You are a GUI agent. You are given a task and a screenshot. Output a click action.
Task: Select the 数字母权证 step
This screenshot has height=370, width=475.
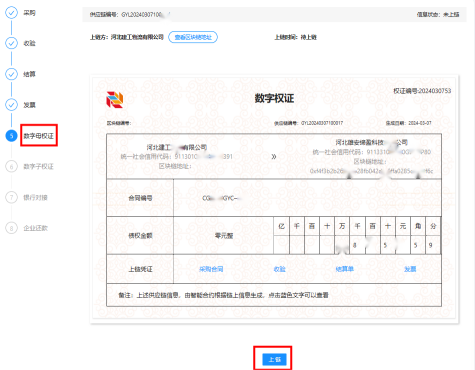38,136
